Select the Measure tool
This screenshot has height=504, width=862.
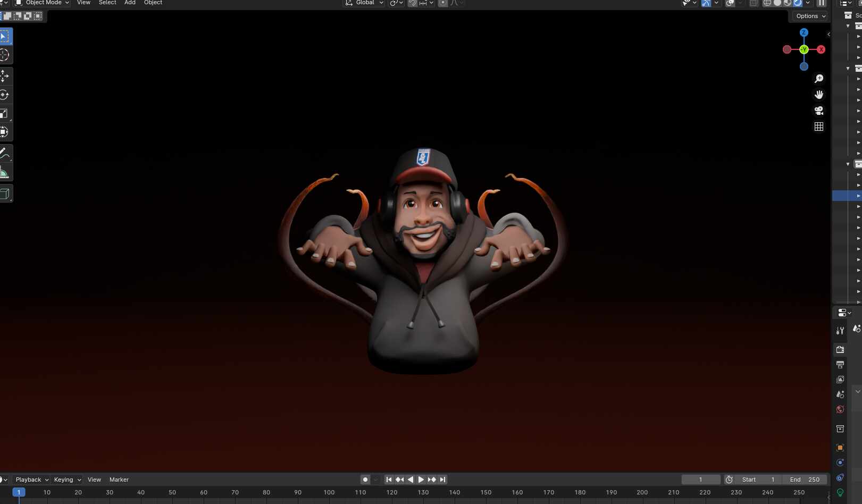point(4,172)
